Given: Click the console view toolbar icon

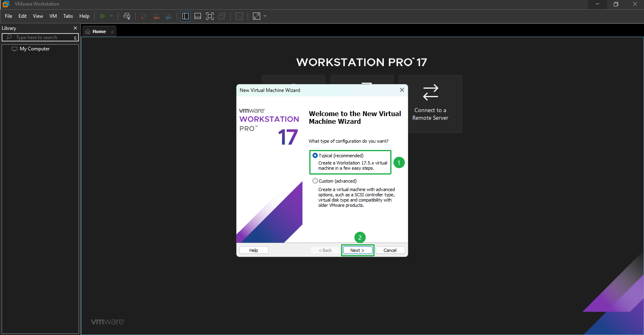Looking at the screenshot, I should [x=239, y=16].
